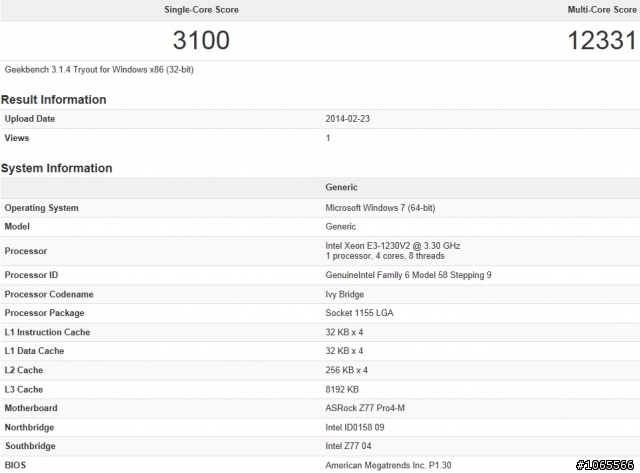Click the Operating System label
This screenshot has width=640, height=473.
pyautogui.click(x=41, y=208)
